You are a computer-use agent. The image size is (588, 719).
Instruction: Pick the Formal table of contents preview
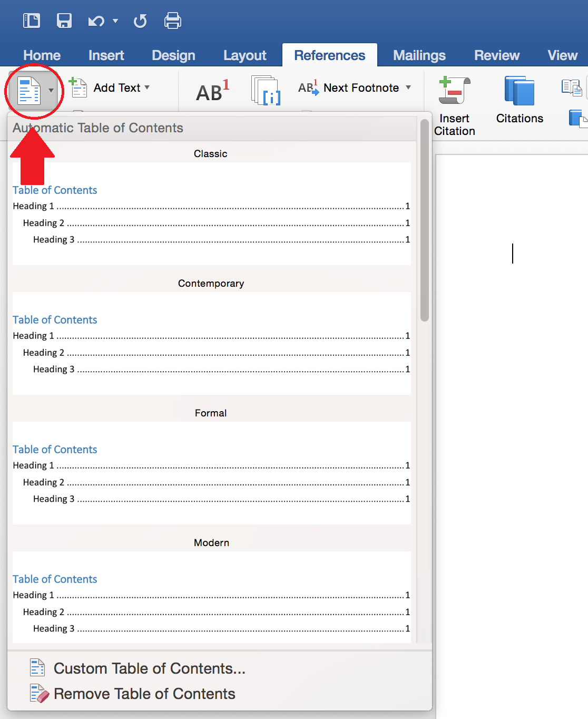211,473
